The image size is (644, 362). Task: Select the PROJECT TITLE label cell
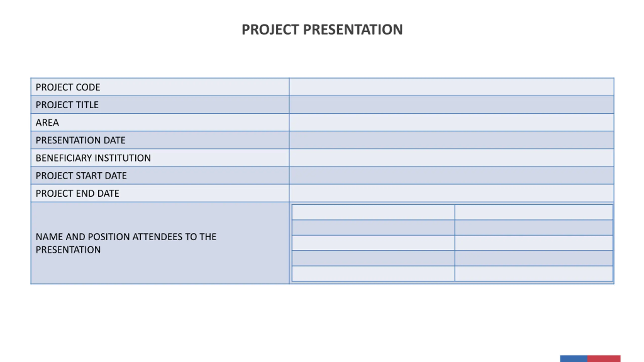click(x=160, y=105)
